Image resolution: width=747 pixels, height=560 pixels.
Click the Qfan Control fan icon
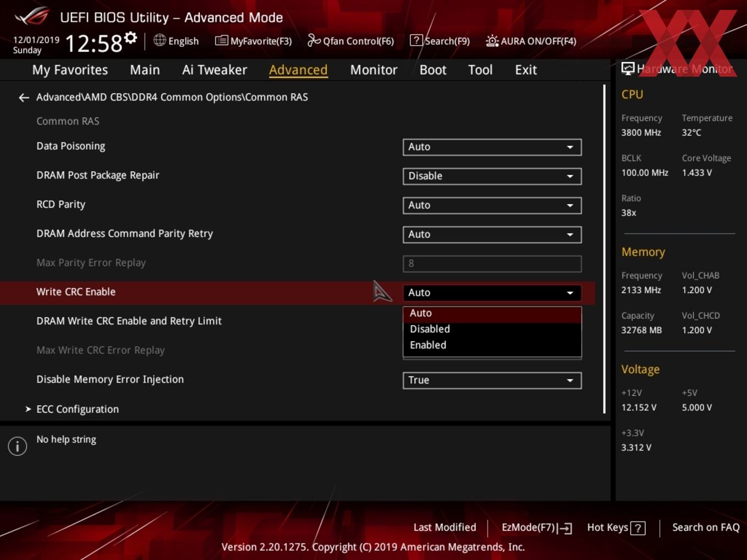(314, 40)
